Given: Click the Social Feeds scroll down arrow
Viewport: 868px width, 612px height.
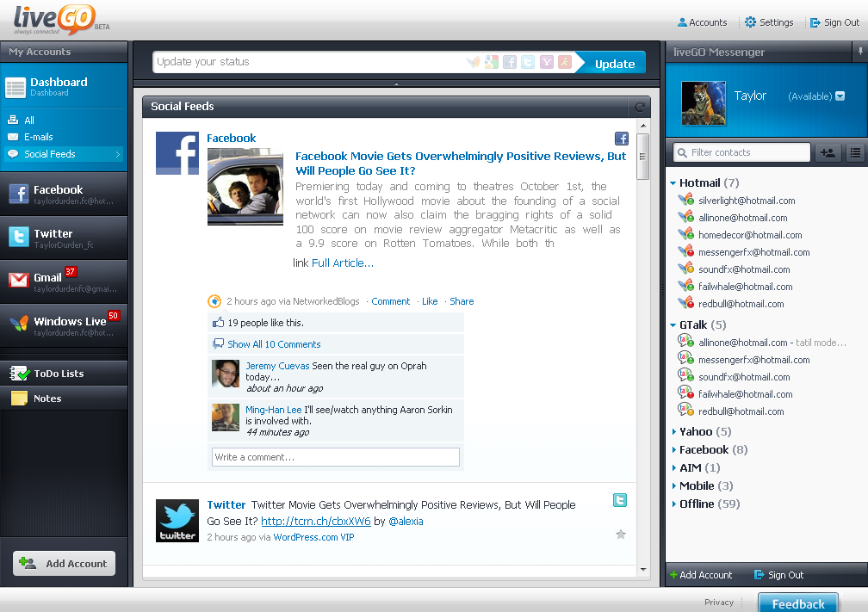Looking at the screenshot, I should [x=642, y=569].
